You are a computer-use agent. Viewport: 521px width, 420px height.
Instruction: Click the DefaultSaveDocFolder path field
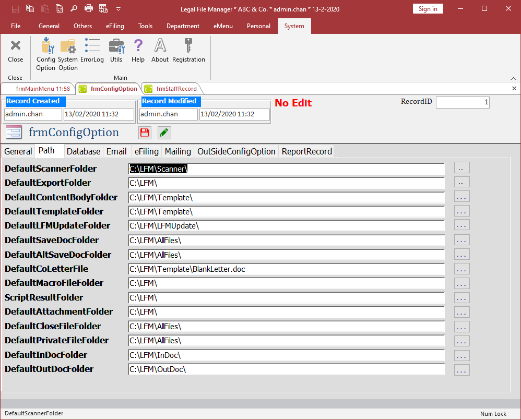[x=287, y=241]
